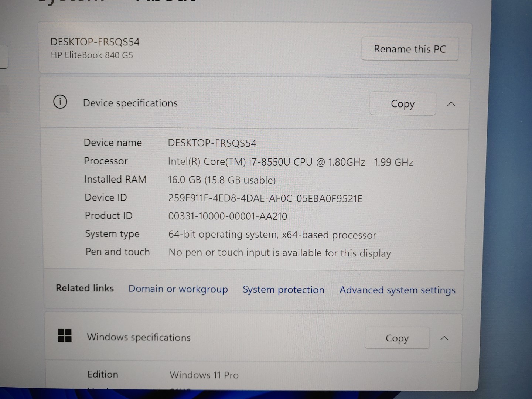Click the Processor label
The height and width of the screenshot is (399, 532).
pyautogui.click(x=106, y=161)
